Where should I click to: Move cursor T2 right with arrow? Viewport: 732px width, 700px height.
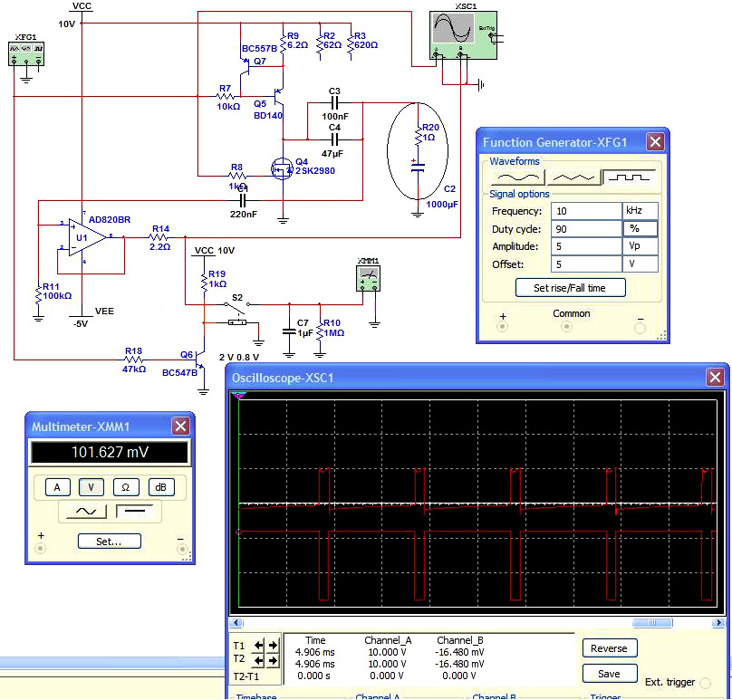tap(273, 661)
